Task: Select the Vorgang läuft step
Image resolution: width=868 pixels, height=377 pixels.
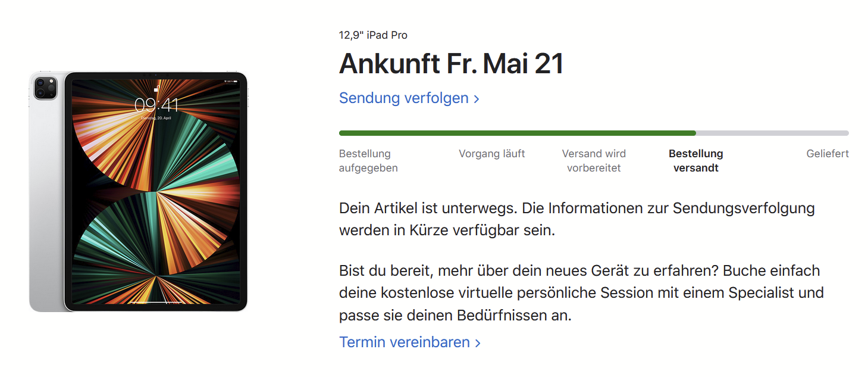Action: (491, 154)
